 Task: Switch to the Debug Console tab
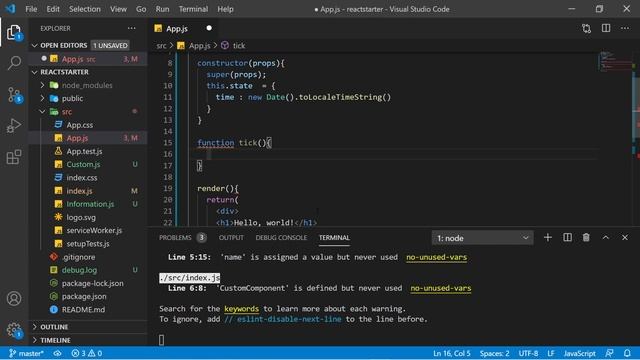coord(281,238)
